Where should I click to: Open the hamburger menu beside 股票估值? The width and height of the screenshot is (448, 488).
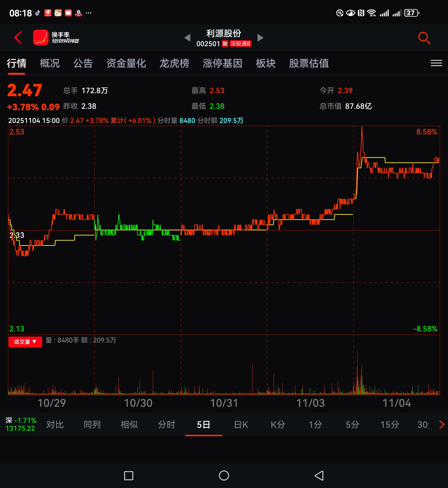tap(436, 63)
